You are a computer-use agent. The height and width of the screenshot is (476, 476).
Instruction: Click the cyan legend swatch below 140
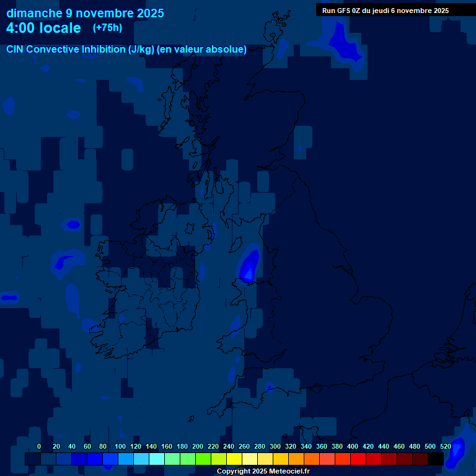(157, 459)
